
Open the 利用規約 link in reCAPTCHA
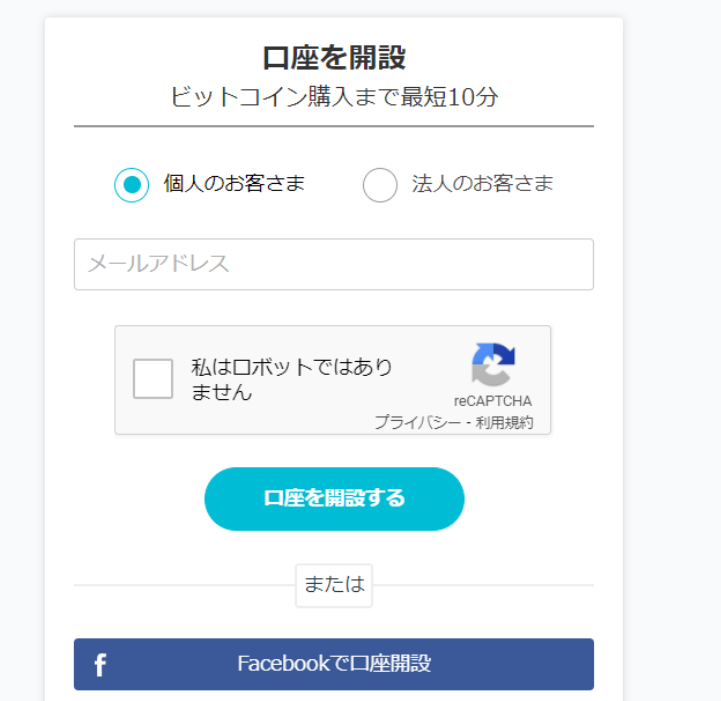coord(504,422)
